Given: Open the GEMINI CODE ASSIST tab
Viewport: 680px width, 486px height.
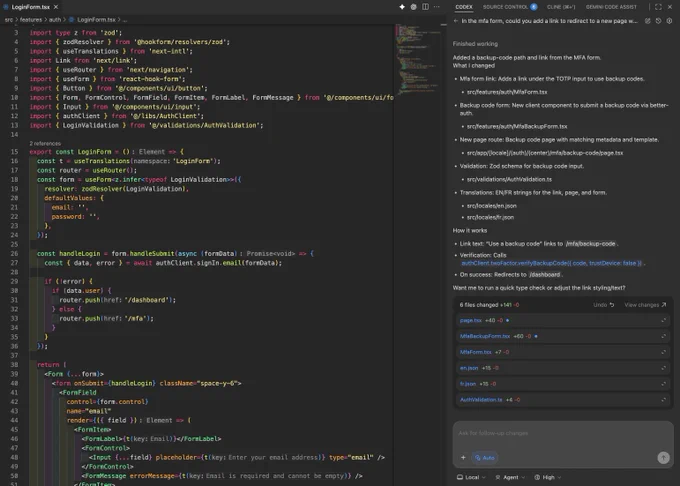Looking at the screenshot, I should point(611,7).
